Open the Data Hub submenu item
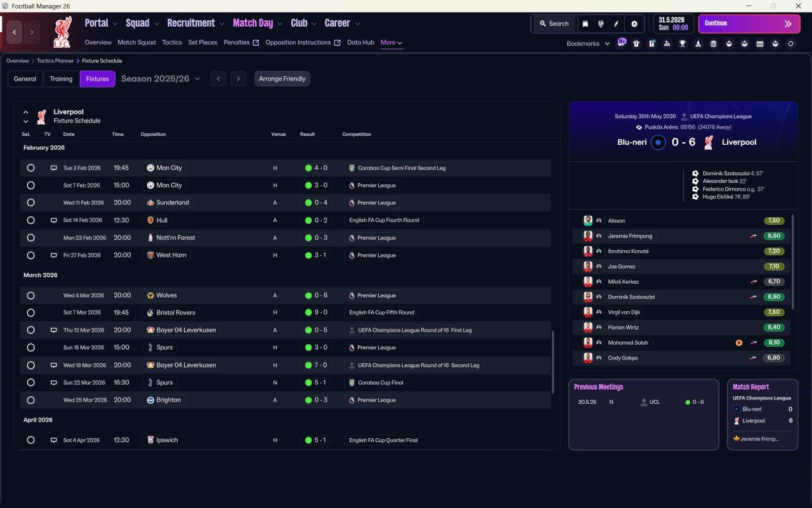This screenshot has width=812, height=508. [360, 43]
